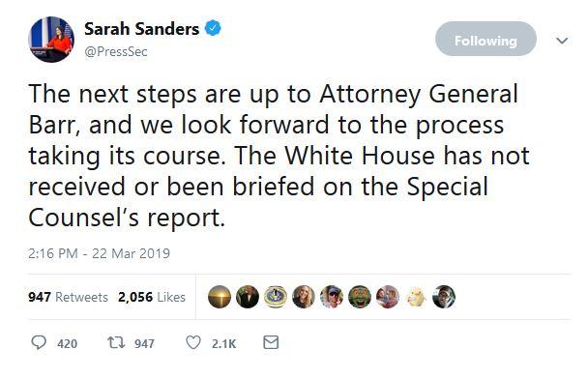Open the round seal emblem avatar
This screenshot has width=588, height=379.
click(x=276, y=297)
